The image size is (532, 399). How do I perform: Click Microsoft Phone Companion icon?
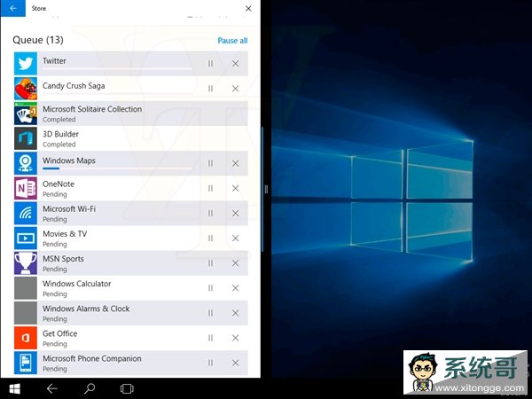pyautogui.click(x=26, y=363)
